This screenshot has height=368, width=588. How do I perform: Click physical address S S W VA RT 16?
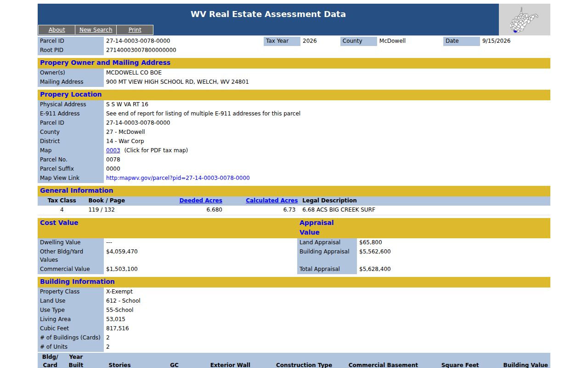(x=127, y=104)
